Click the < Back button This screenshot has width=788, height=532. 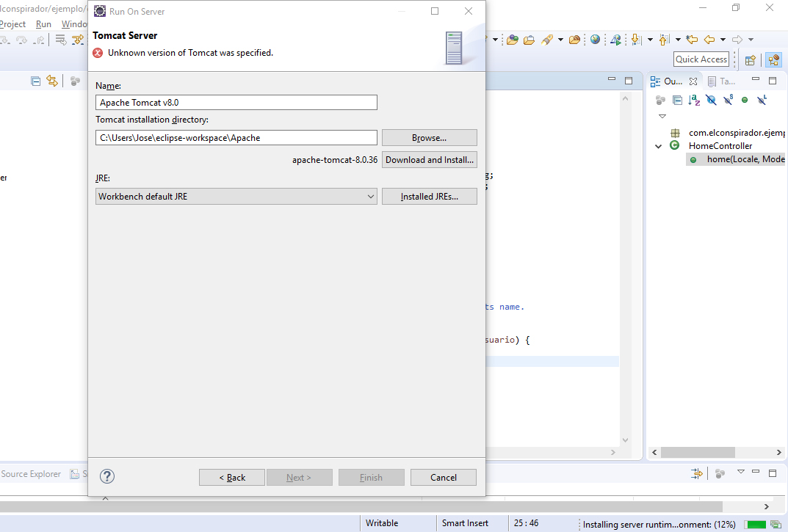tap(231, 477)
